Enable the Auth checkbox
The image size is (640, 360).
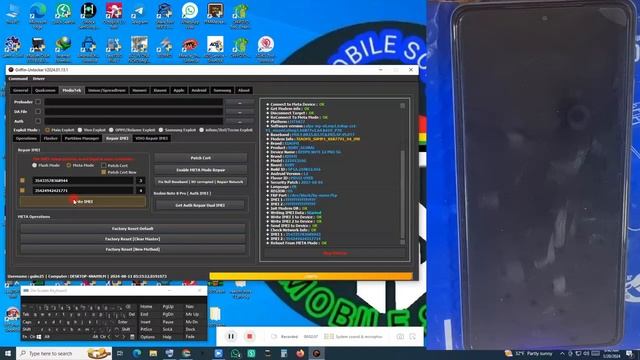tap(38, 121)
